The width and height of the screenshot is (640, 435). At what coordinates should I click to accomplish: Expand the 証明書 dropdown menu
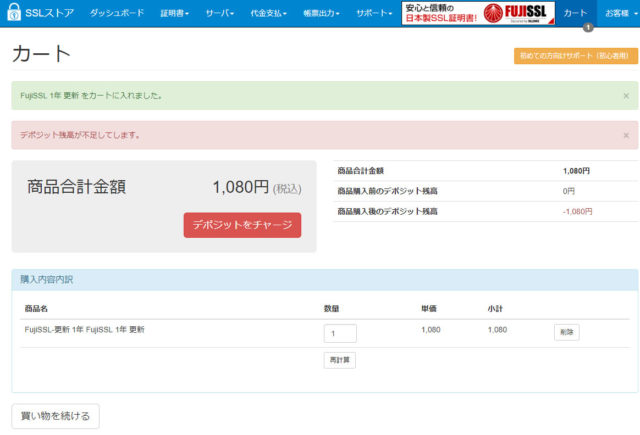tap(175, 13)
